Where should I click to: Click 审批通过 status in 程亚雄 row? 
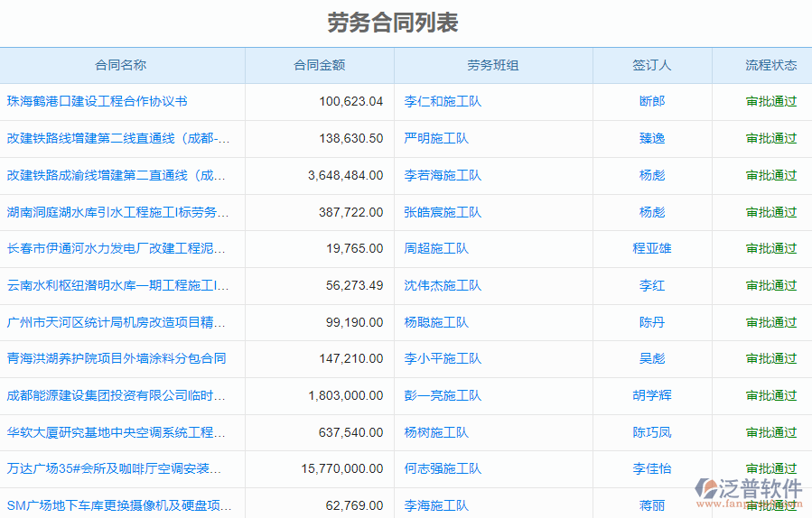click(771, 248)
